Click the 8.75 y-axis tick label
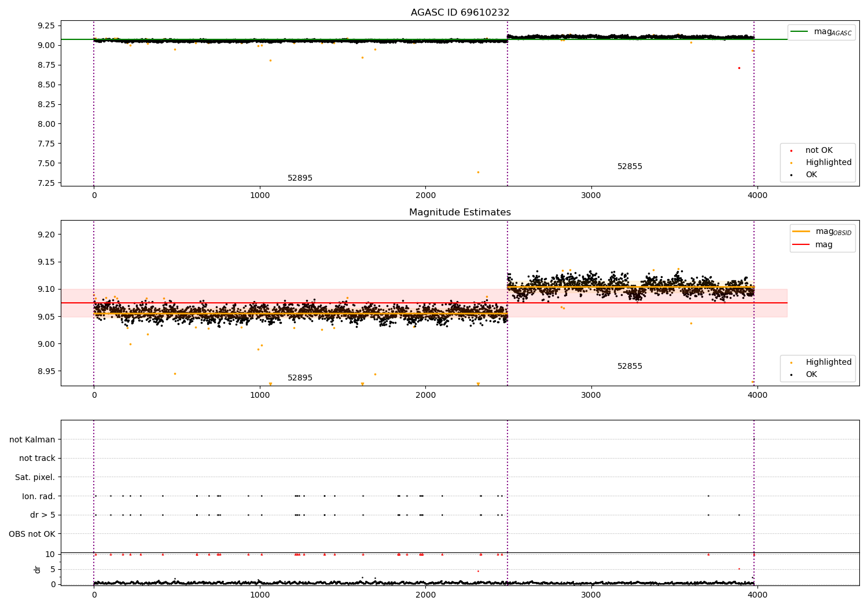 coord(46,65)
